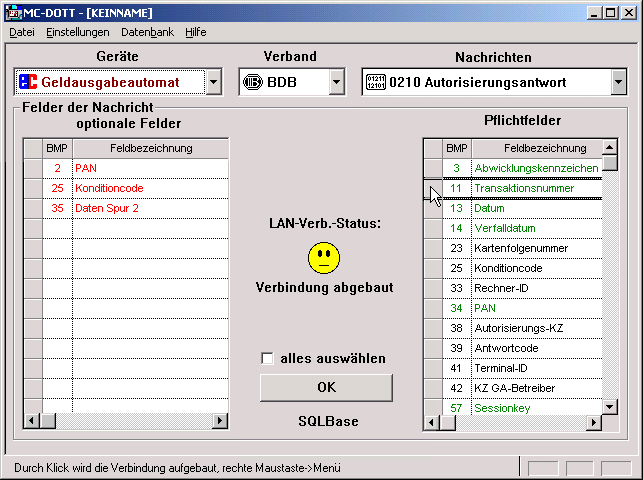Click Feldbezeichnung header of optionale Felder table
The height and width of the screenshot is (480, 643).
click(x=151, y=148)
